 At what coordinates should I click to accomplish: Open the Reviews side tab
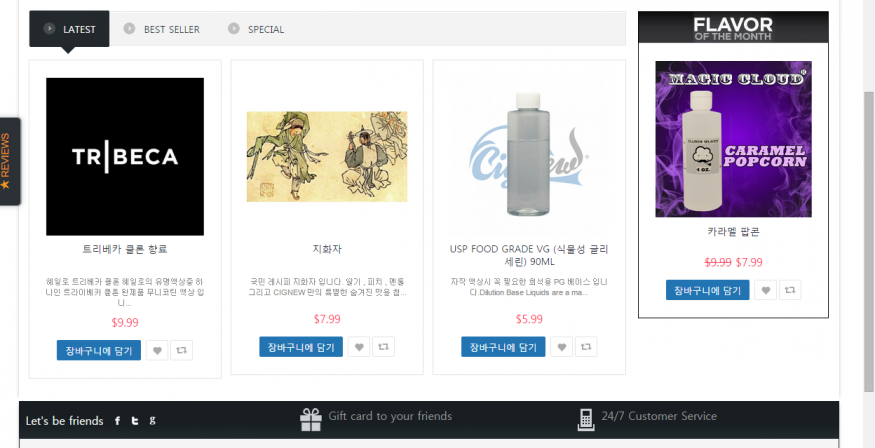click(x=9, y=161)
